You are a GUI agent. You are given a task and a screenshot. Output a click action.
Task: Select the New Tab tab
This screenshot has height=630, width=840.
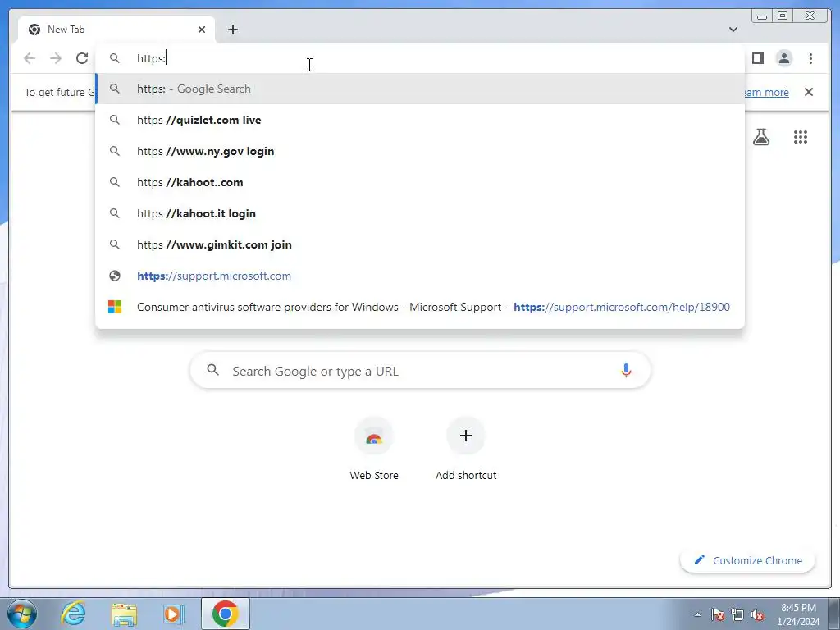116,30
